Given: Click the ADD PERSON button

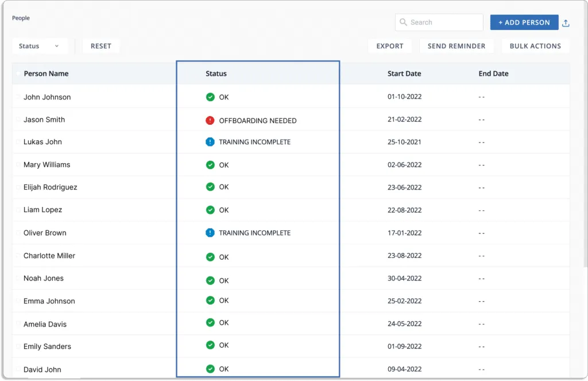Looking at the screenshot, I should coord(524,22).
